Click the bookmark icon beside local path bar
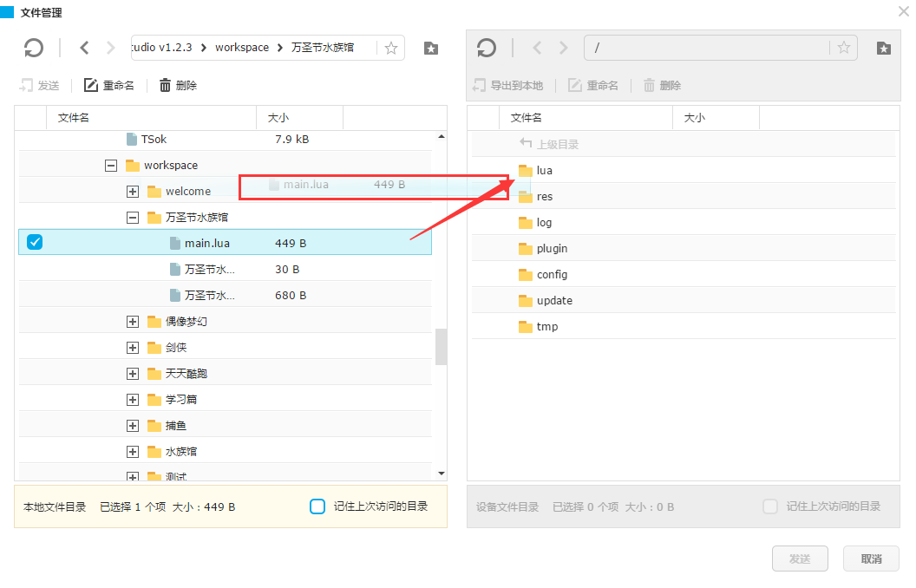This screenshot has height=588, width=916. 431,48
